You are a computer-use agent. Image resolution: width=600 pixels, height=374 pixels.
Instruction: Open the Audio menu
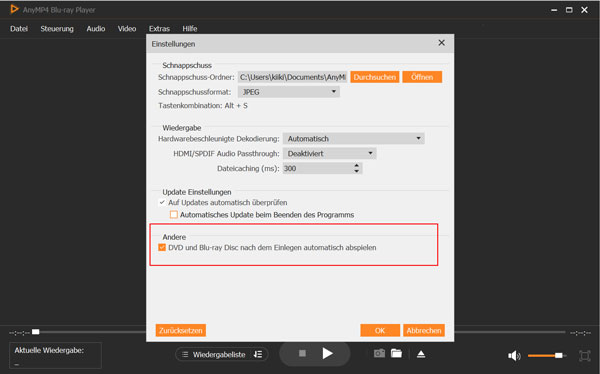(x=96, y=29)
